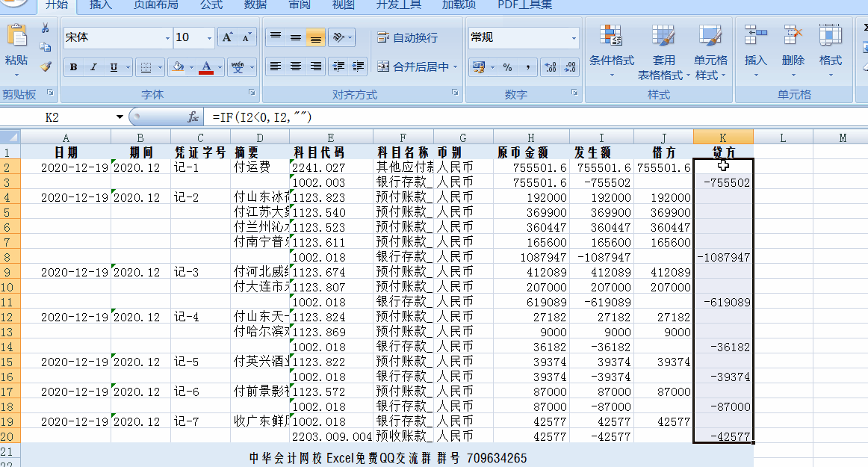868x467 pixels.
Task: Toggle center text alignment
Action: click(296, 67)
